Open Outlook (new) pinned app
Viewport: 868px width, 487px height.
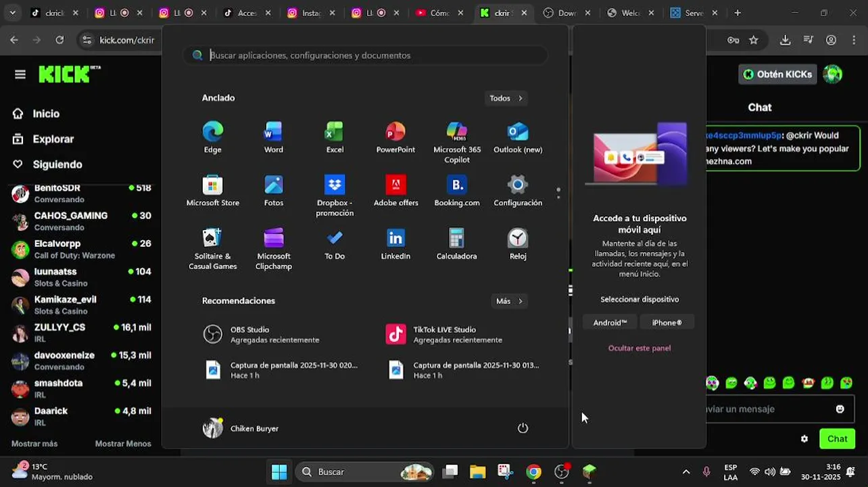click(518, 137)
